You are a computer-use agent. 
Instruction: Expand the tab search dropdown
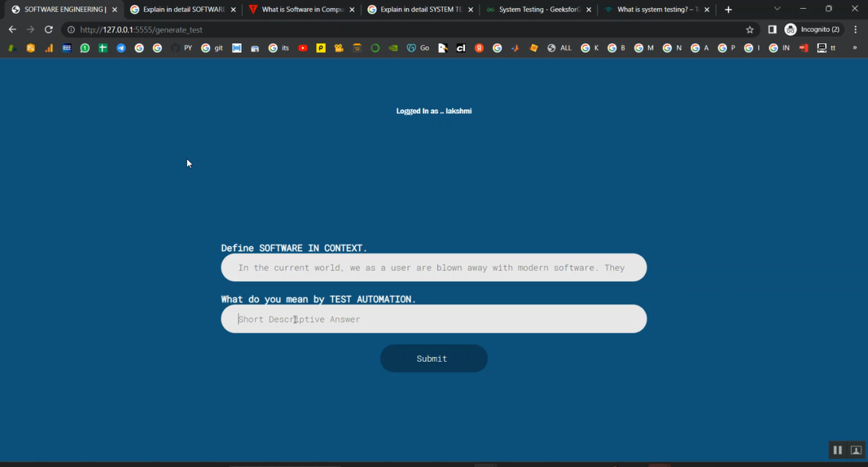pos(777,9)
